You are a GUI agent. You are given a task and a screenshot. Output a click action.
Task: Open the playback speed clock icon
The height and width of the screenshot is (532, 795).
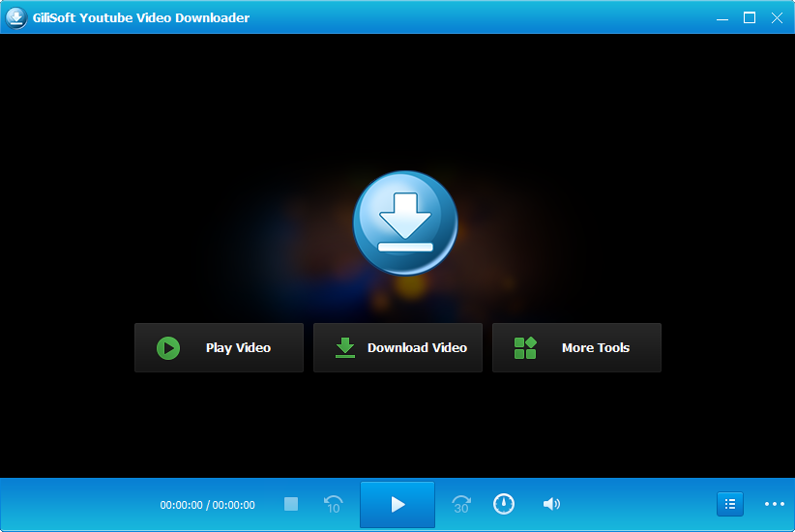[x=504, y=504]
